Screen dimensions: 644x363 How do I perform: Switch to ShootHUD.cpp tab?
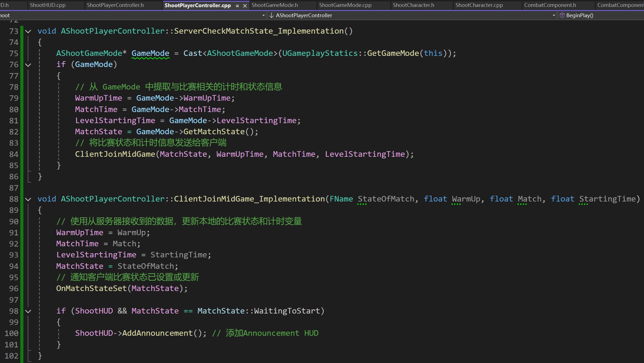48,5
